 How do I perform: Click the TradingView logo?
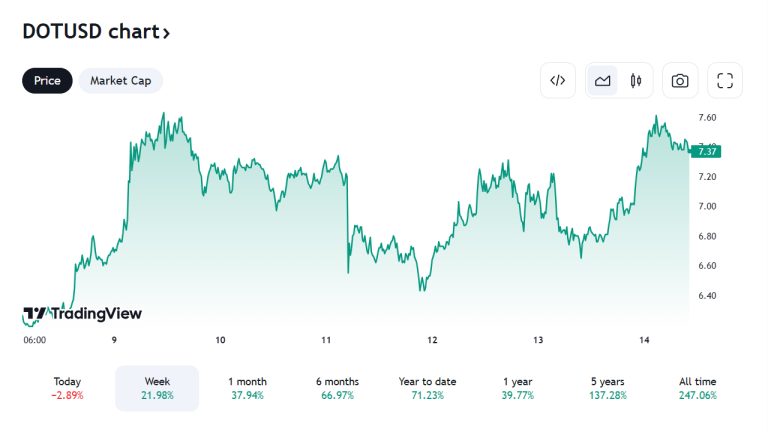coord(82,314)
